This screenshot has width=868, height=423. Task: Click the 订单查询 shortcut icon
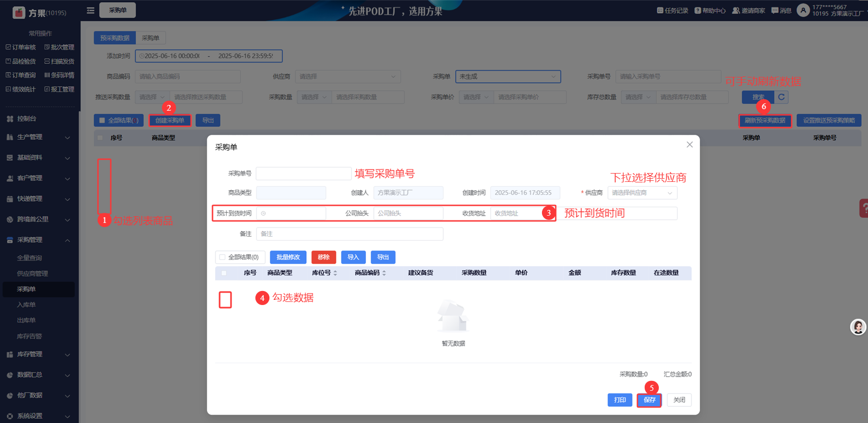8,75
